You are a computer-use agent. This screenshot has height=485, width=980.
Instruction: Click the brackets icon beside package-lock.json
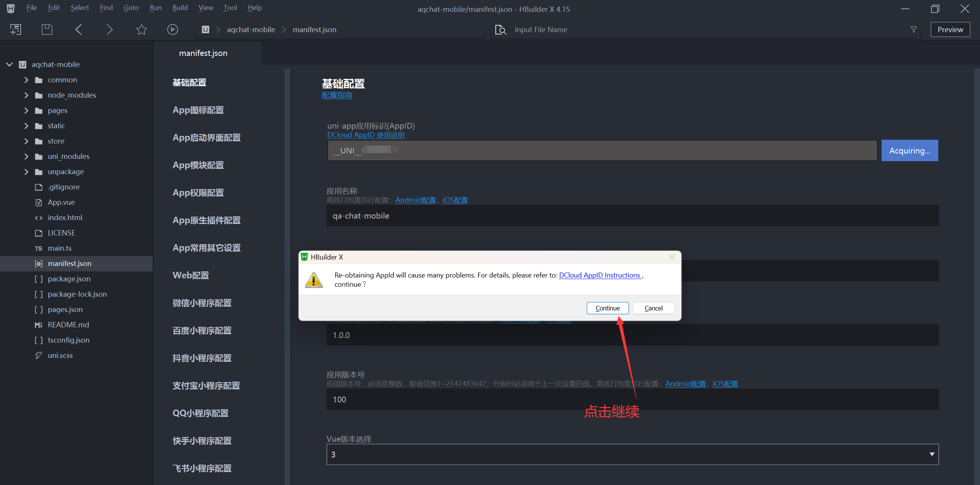tap(39, 294)
